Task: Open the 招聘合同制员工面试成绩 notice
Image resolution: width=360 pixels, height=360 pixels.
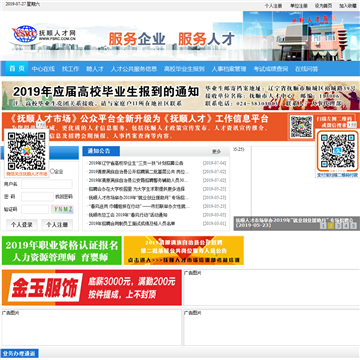Action: point(132,223)
